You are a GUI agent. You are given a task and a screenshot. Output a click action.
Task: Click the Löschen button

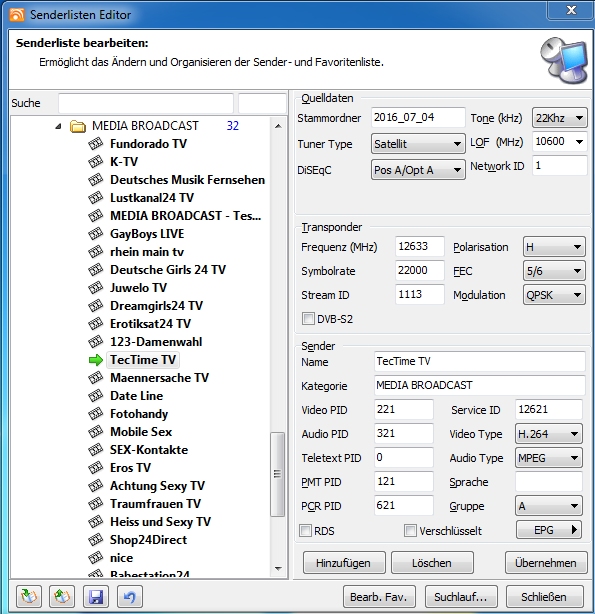pos(432,563)
